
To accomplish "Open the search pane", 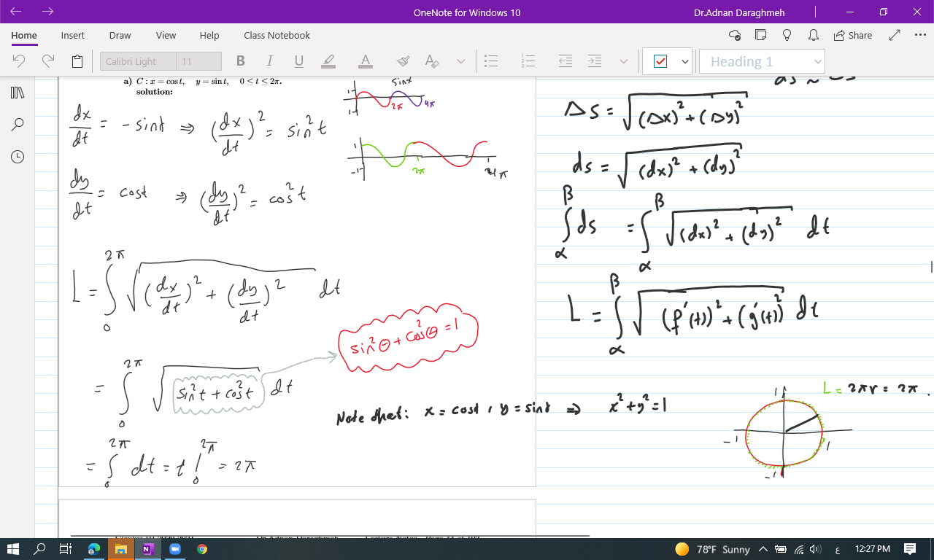I will [18, 125].
